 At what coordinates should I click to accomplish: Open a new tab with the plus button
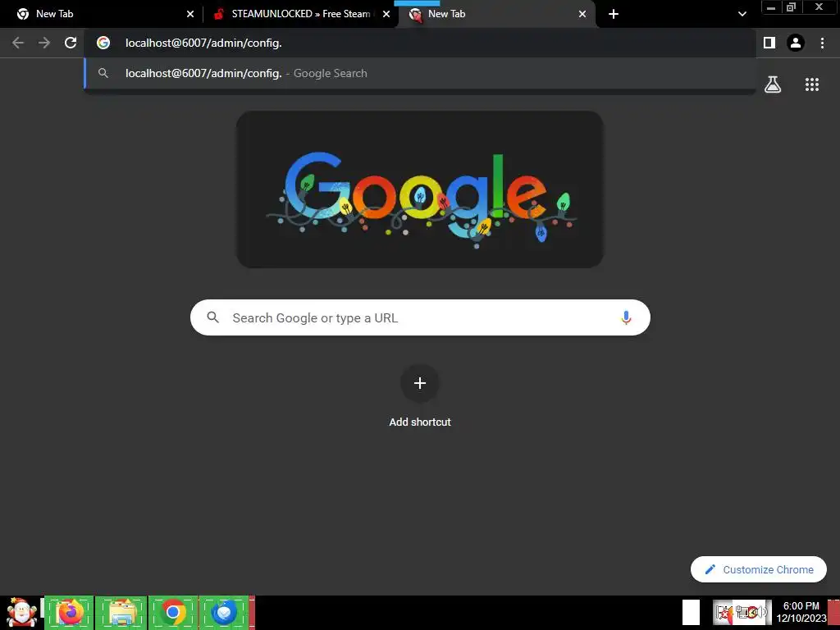point(614,14)
